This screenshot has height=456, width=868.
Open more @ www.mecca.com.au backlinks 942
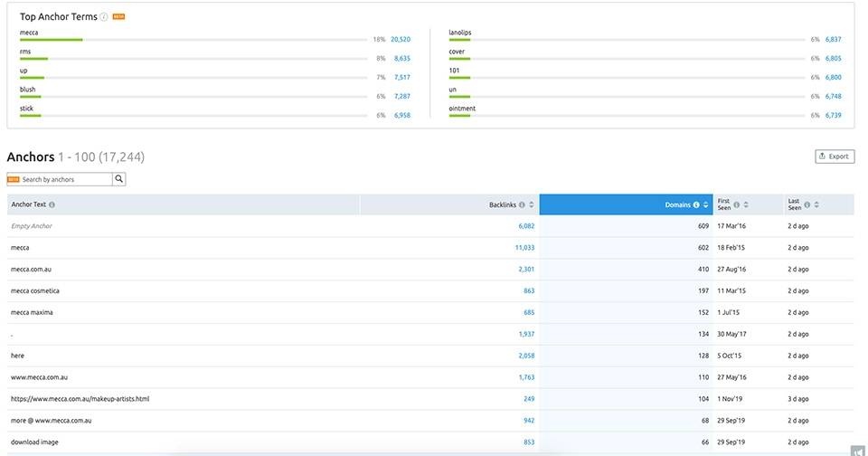point(529,421)
